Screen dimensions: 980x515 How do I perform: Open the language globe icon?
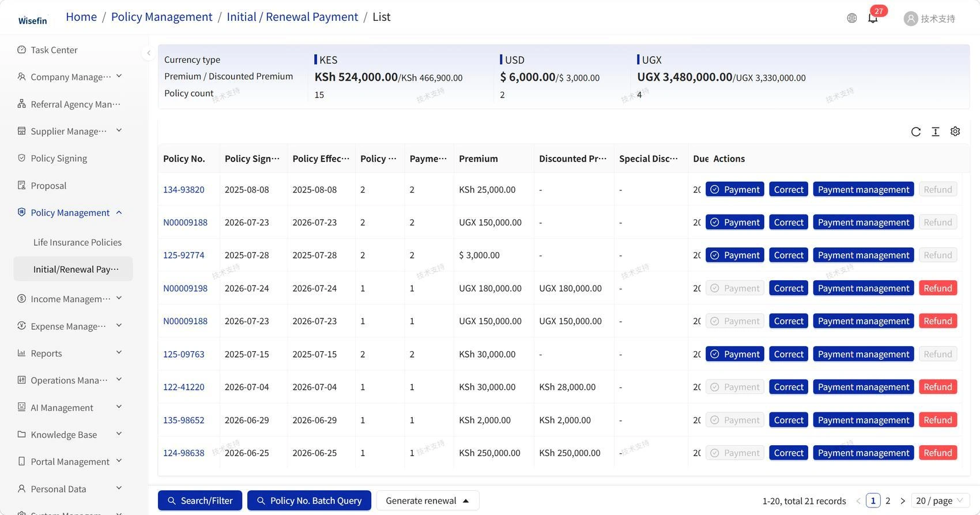coord(851,18)
